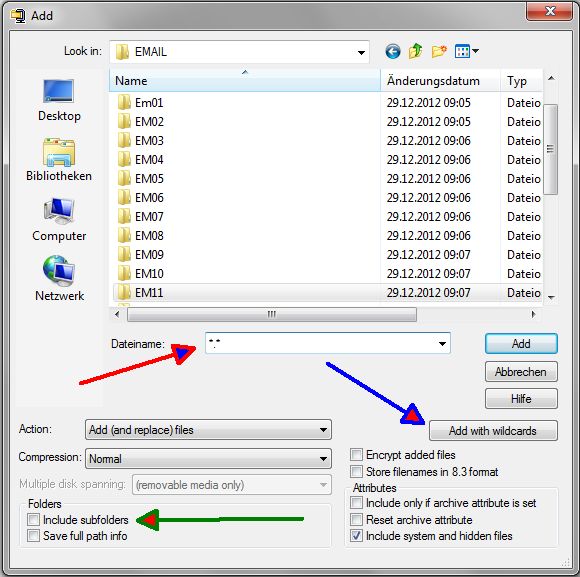The image size is (580, 577).
Task: Open the Action dropdown list
Action: [208, 430]
